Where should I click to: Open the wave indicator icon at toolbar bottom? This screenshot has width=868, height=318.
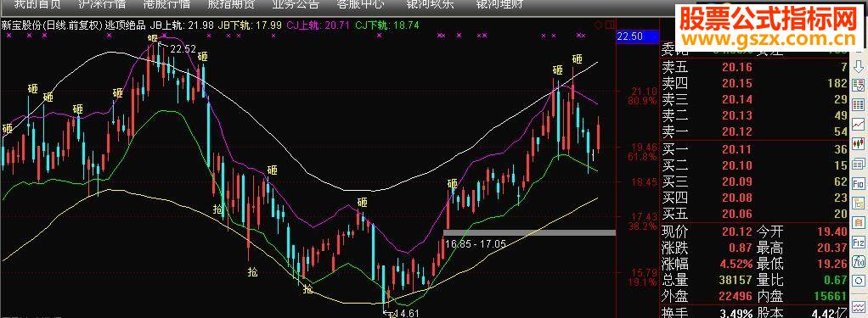(x=859, y=306)
